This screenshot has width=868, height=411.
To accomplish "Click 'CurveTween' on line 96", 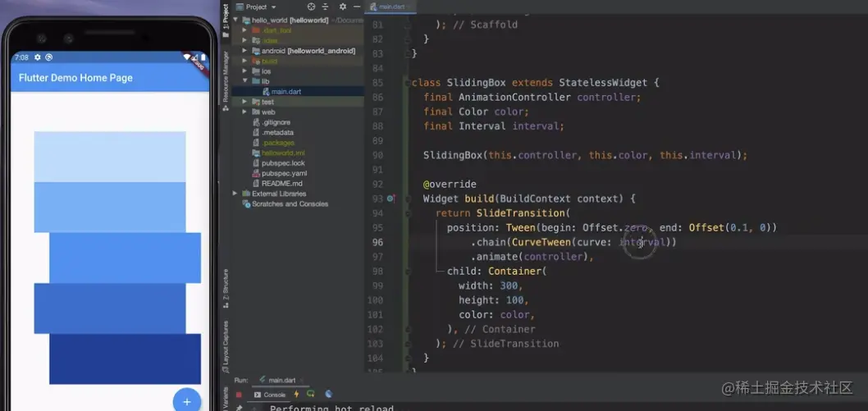I will pyautogui.click(x=540, y=242).
